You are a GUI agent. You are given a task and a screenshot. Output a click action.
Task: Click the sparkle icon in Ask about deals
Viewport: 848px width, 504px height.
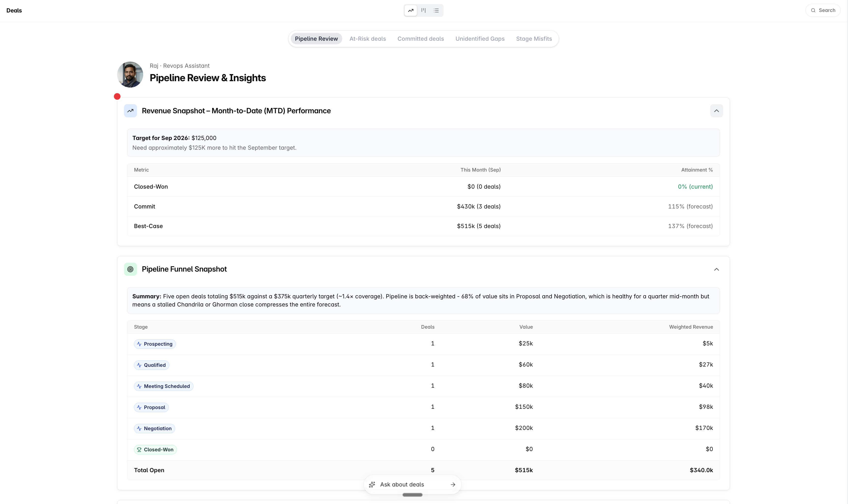click(x=372, y=485)
